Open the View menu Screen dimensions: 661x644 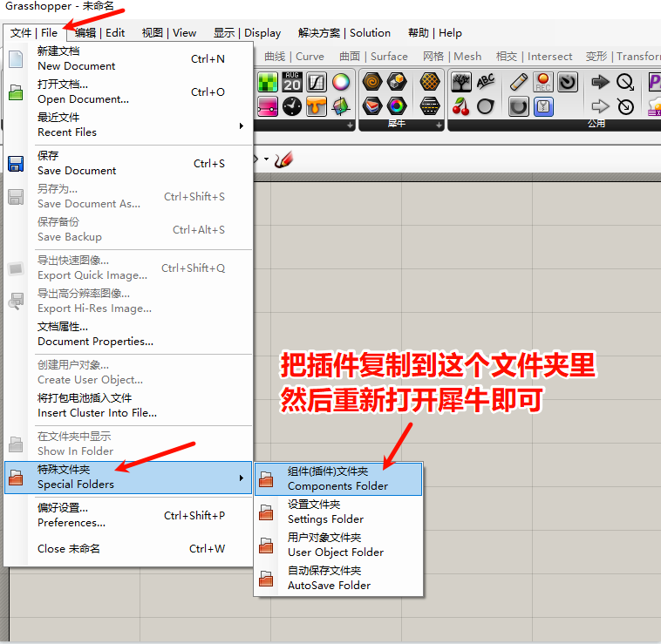pos(169,33)
